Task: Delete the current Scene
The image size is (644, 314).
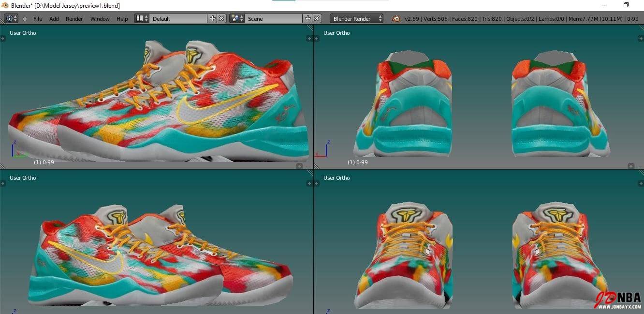Action: click(x=317, y=18)
